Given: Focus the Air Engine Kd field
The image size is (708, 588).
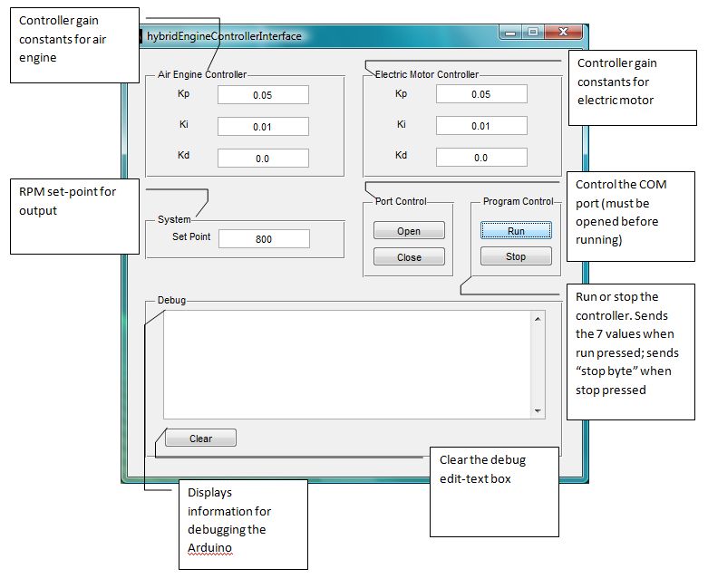Looking at the screenshot, I should (x=263, y=159).
